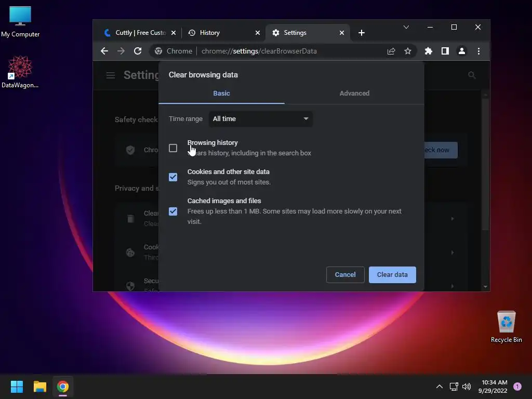Switch to the Advanced tab
532x399 pixels.
point(354,94)
